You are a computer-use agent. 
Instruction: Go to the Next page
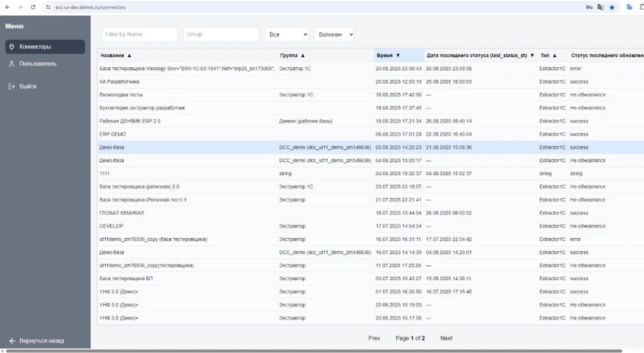[x=446, y=338]
